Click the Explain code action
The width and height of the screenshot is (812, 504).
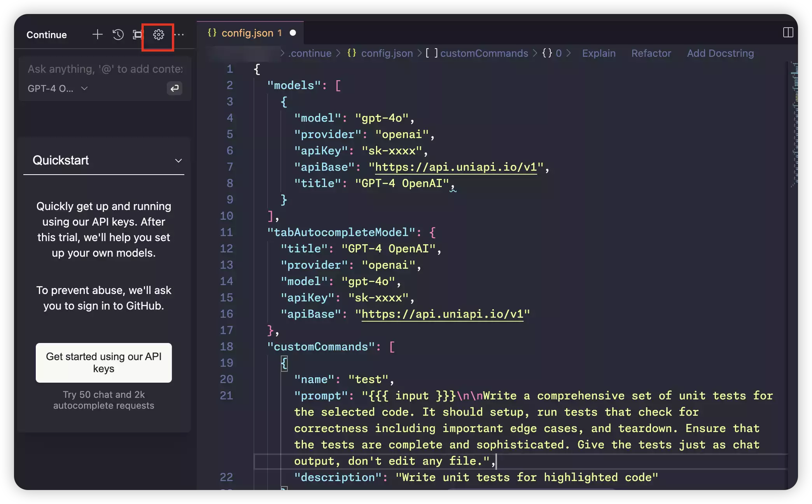599,53
